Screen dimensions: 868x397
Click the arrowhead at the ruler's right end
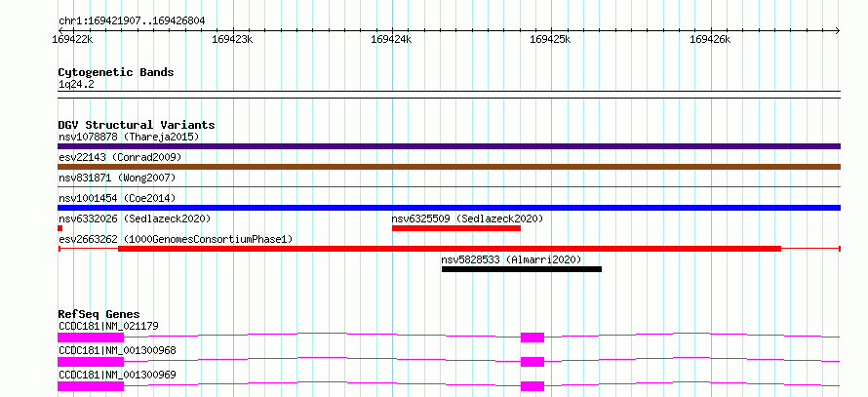(838, 30)
